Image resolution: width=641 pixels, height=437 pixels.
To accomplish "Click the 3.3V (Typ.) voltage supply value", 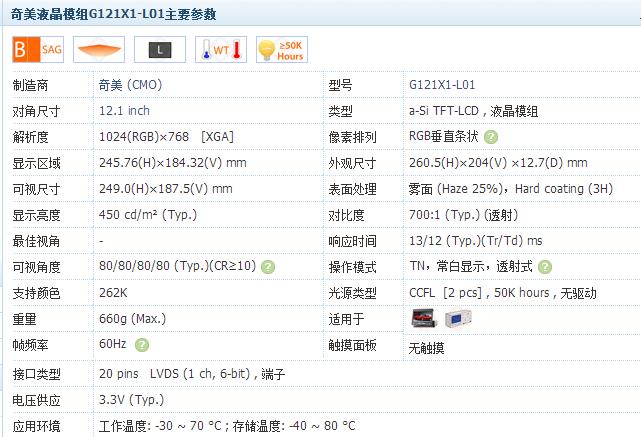I will (131, 400).
